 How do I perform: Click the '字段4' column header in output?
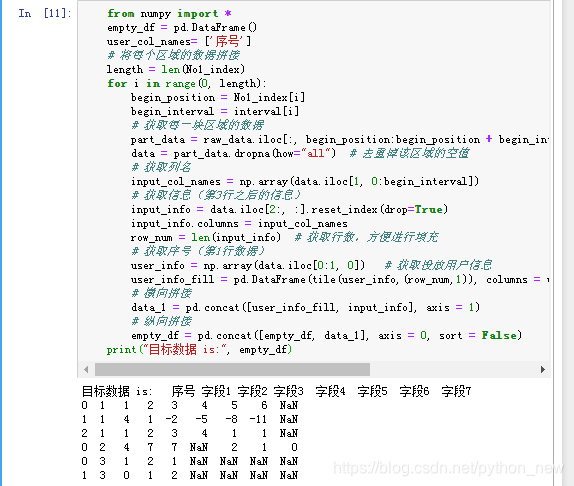[331, 391]
